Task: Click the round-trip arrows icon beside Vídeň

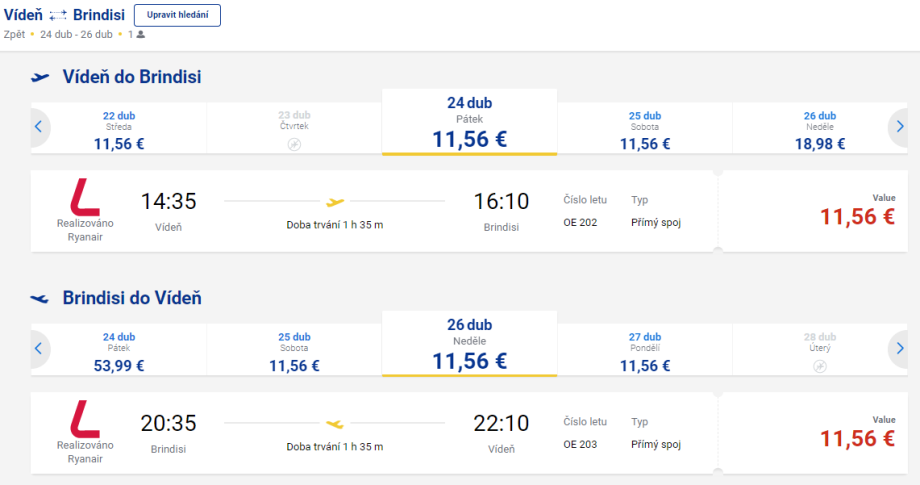Action: click(x=58, y=16)
